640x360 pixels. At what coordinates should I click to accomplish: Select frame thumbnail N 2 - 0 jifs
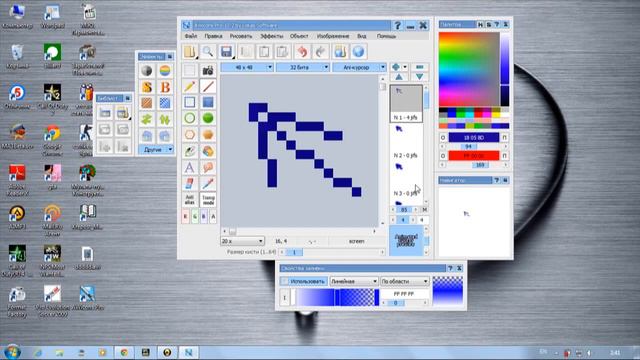406,142
